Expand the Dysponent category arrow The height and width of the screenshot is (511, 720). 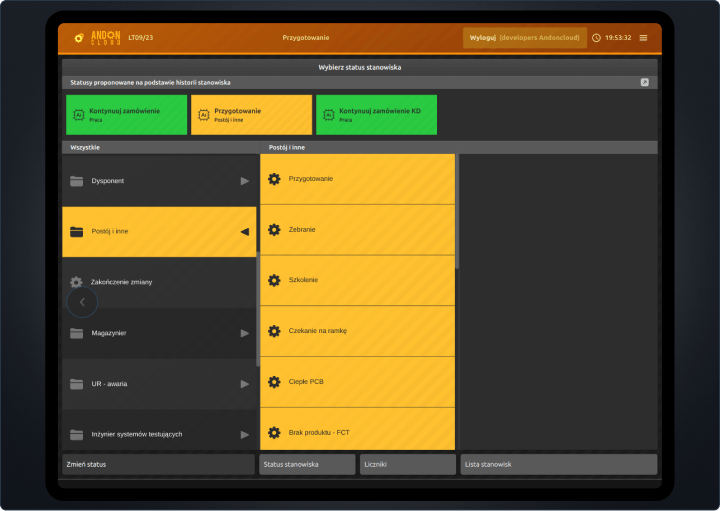245,181
